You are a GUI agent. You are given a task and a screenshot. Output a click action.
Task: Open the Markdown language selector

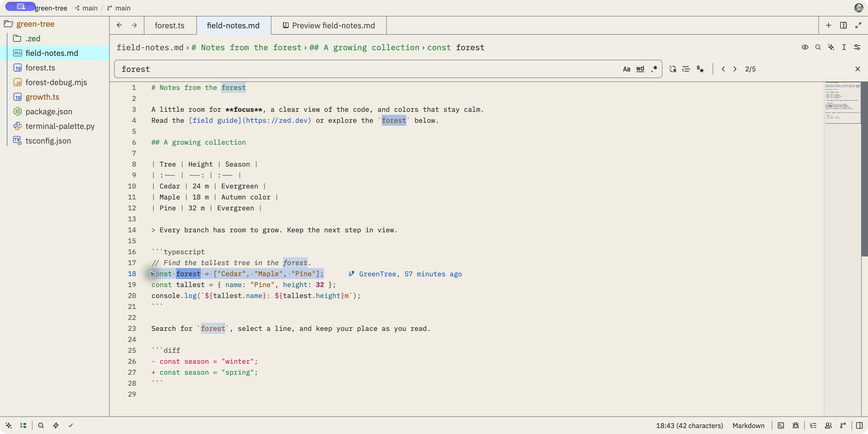[x=748, y=426]
